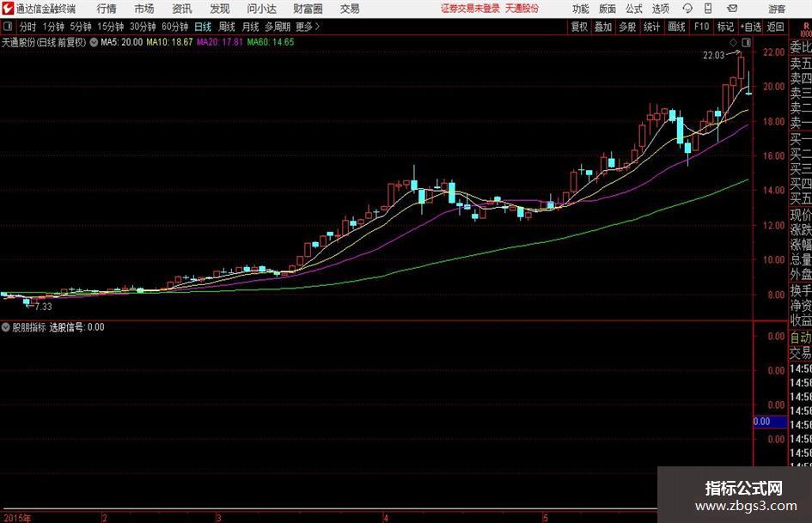Expand more periods with 更多 chevron
Viewport: 812px width, 523px height.
coord(308,27)
